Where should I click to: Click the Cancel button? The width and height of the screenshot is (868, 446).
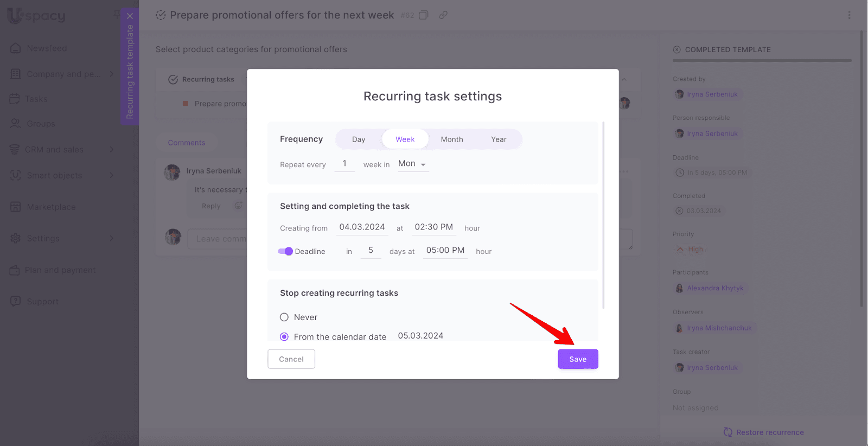click(x=291, y=359)
